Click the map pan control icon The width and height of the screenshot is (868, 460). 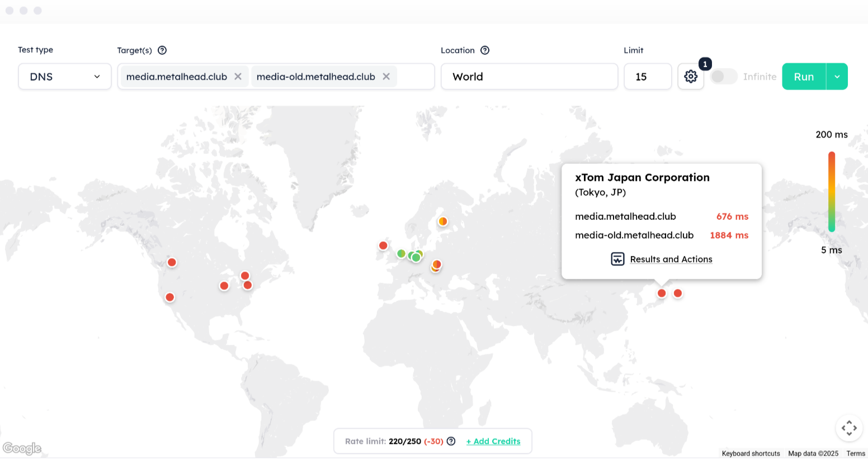pos(849,428)
